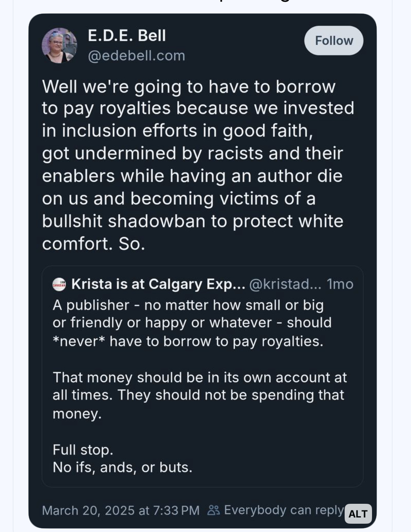
Task: Click the "Full stop." line in quote
Action: (x=83, y=449)
